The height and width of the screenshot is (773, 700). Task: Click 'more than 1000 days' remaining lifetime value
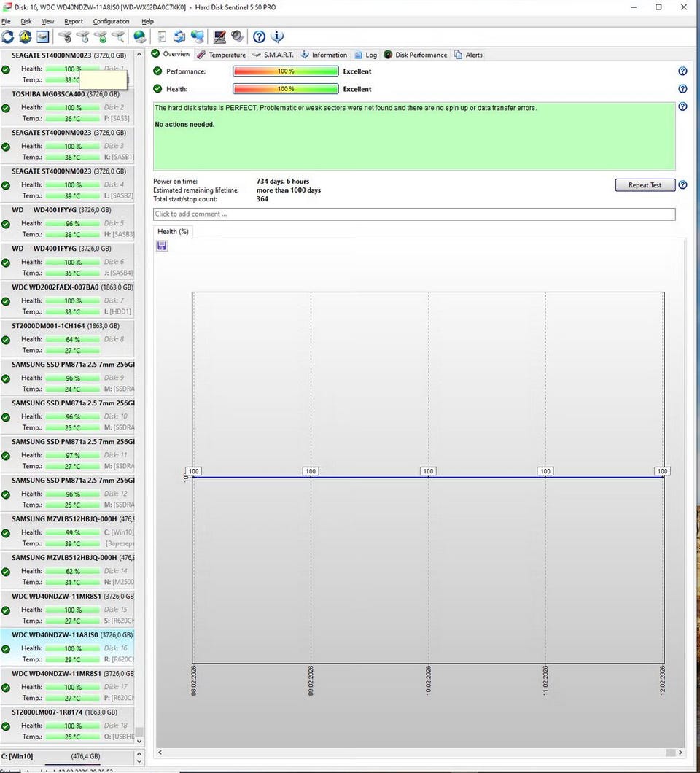[288, 190]
